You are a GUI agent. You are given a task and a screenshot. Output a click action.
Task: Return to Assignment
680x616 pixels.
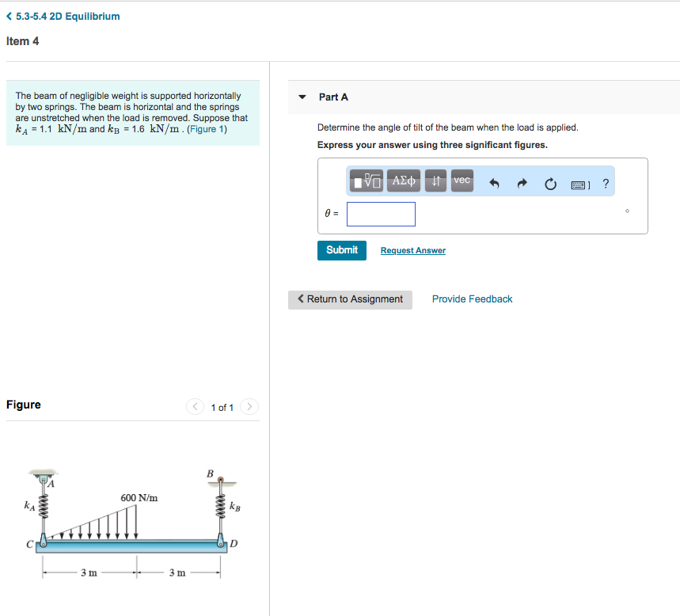(349, 299)
